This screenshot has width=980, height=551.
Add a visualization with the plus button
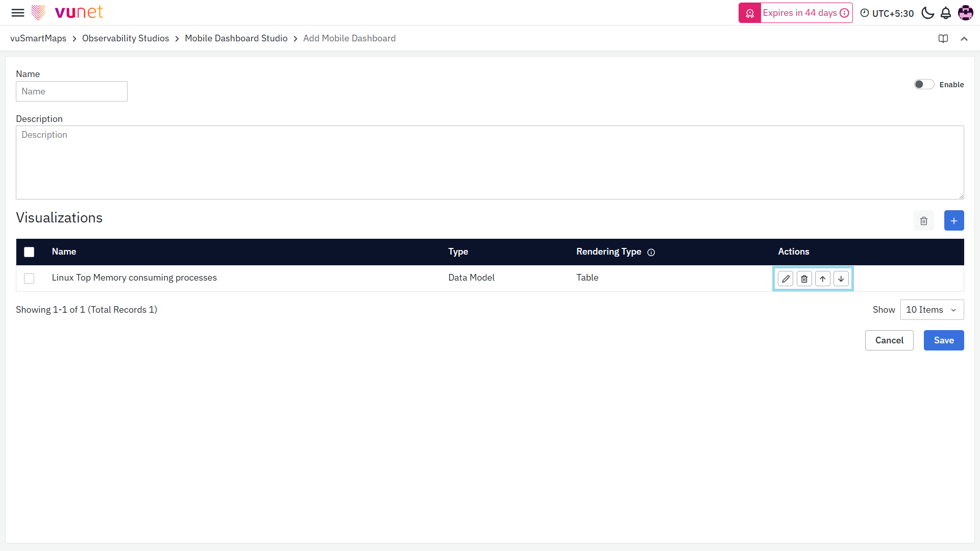coord(953,221)
